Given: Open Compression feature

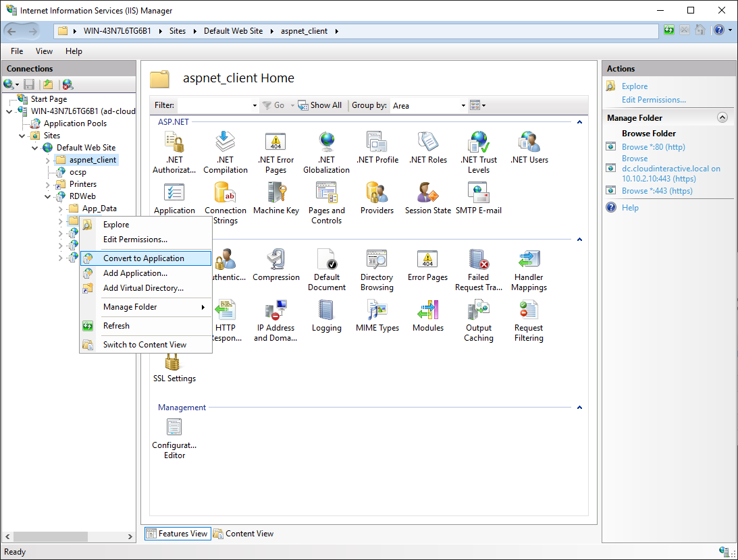Looking at the screenshot, I should point(275,265).
